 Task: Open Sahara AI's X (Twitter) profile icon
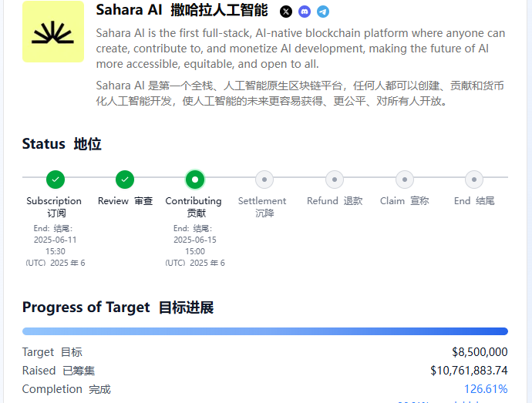coord(286,12)
